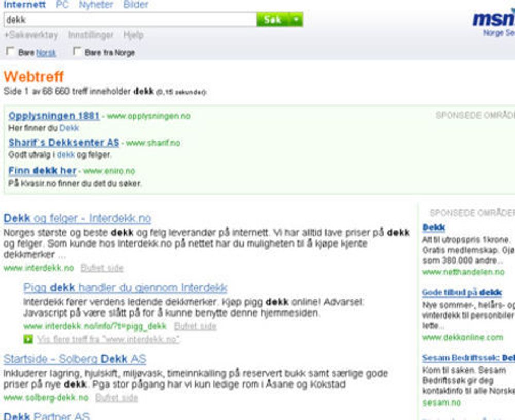Open Bufret side for www.interdekk.no
515x420 pixels.
(x=102, y=268)
